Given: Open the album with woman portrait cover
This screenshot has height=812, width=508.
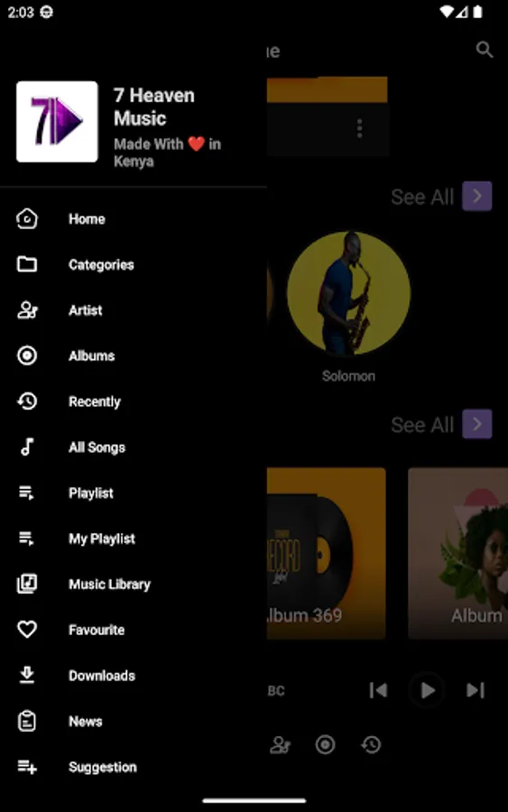Looking at the screenshot, I should pos(457,553).
